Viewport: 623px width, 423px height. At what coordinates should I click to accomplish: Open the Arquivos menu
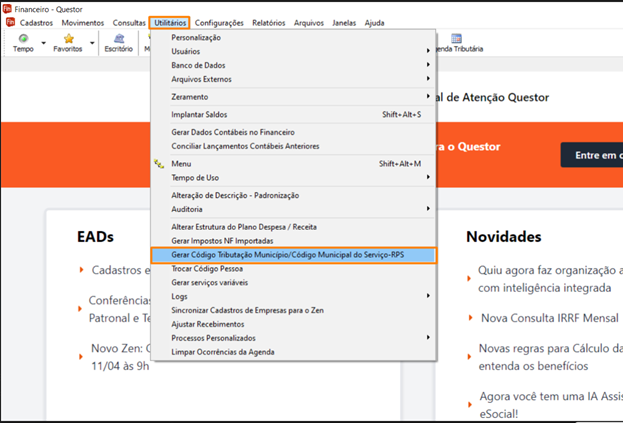click(x=309, y=23)
